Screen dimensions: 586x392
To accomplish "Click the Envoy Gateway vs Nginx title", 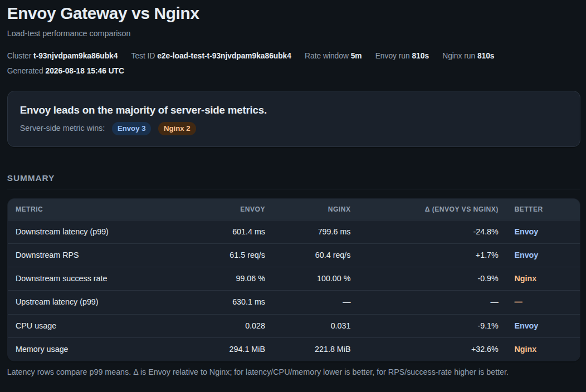I will click(103, 14).
